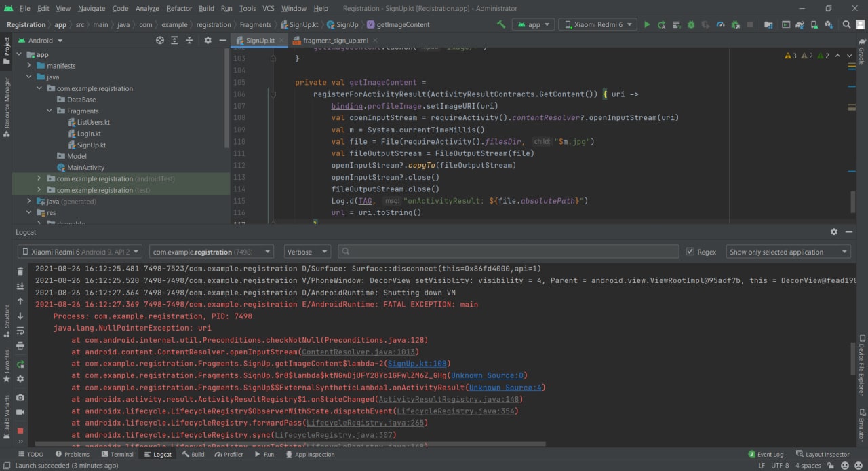Screen dimensions: 868x471
Task: Open the Analyze menu
Action: (x=147, y=8)
